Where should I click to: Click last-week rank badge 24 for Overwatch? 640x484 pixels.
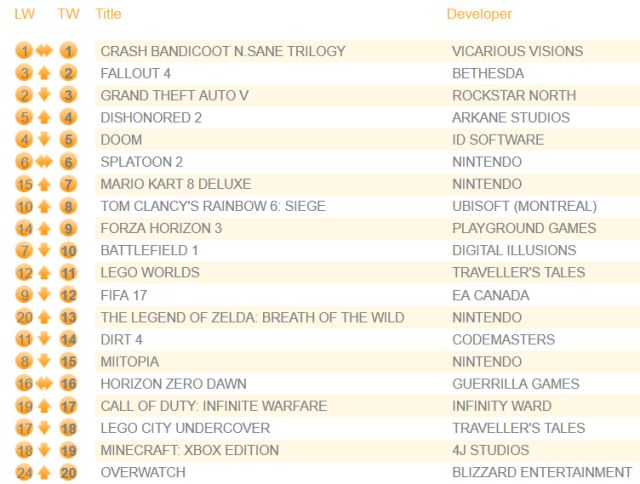pyautogui.click(x=24, y=472)
